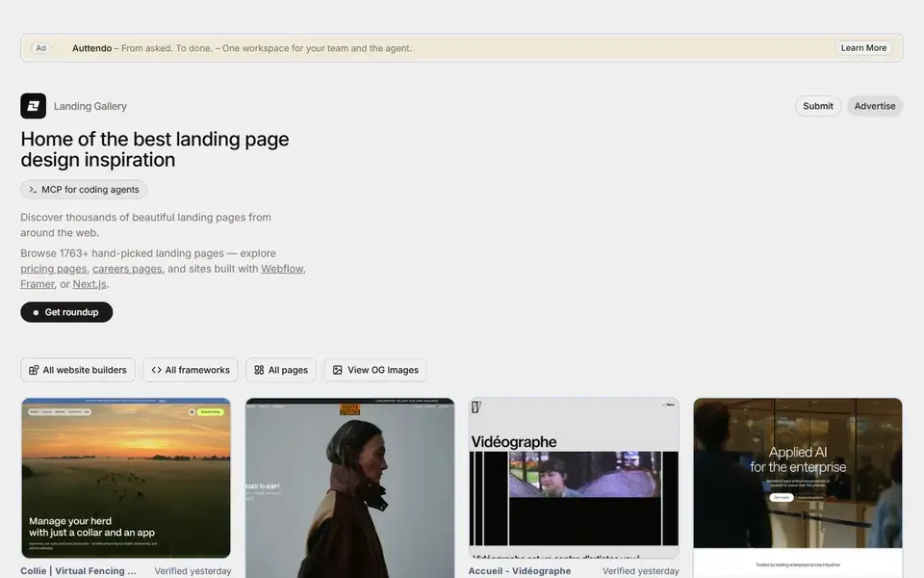Screen dimensions: 924x578
Task: Click the Submit button
Action: tap(818, 106)
